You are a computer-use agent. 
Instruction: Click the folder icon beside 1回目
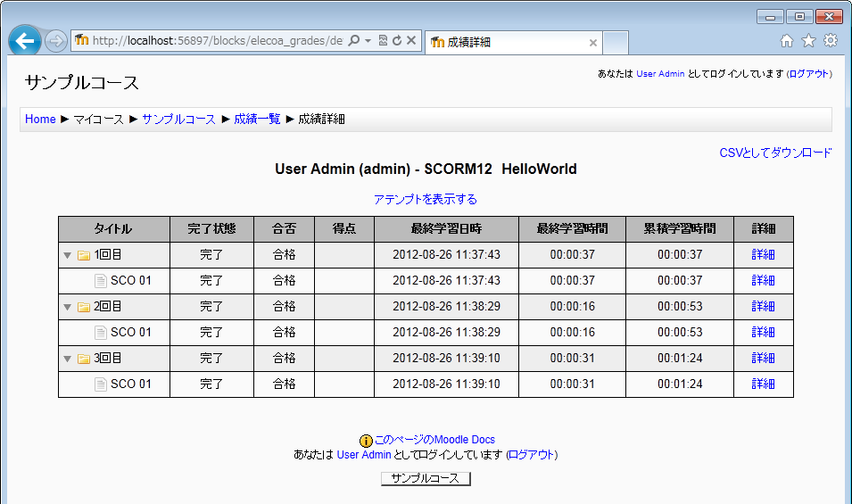coord(84,255)
